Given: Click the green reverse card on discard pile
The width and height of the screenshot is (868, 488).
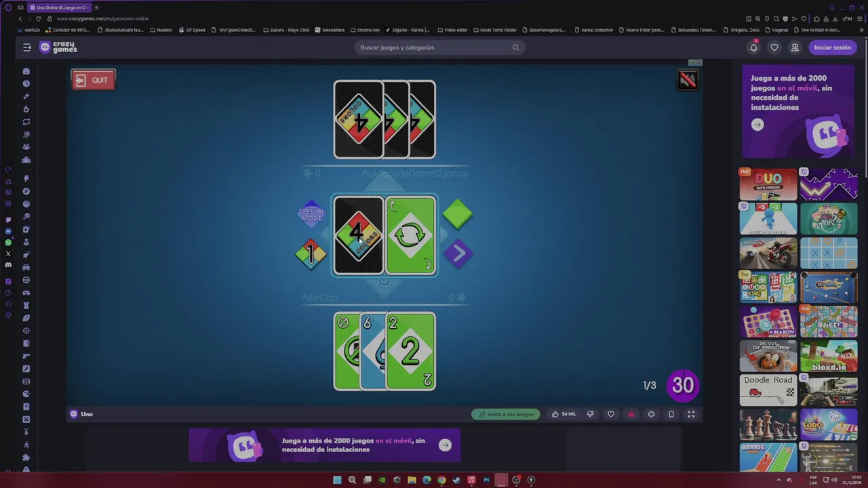Looking at the screenshot, I should point(411,235).
